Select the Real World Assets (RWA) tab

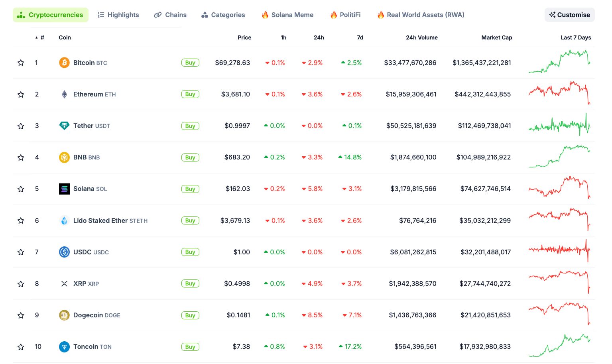[421, 15]
